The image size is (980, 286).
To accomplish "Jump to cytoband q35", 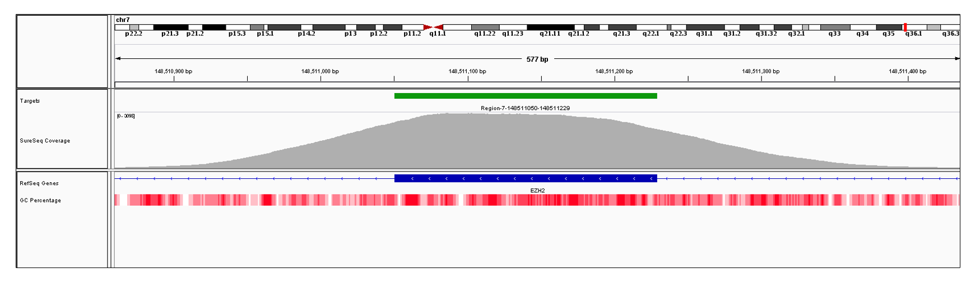I will tap(888, 34).
